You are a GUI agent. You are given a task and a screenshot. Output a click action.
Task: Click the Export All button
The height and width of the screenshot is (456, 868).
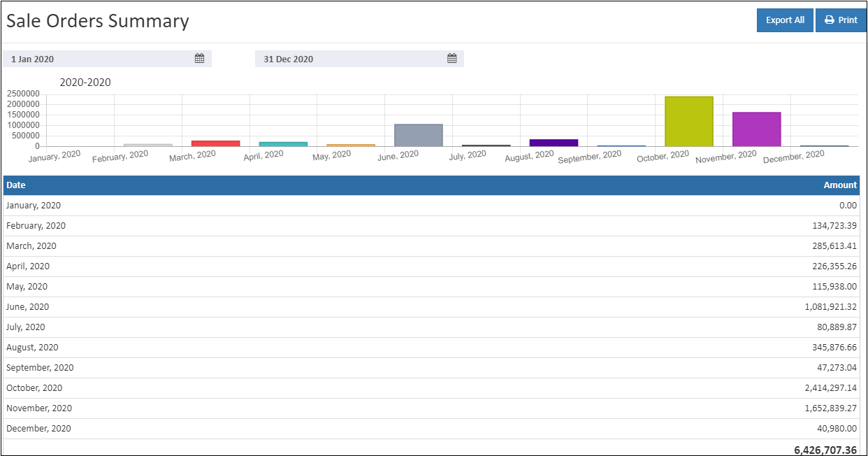point(785,20)
